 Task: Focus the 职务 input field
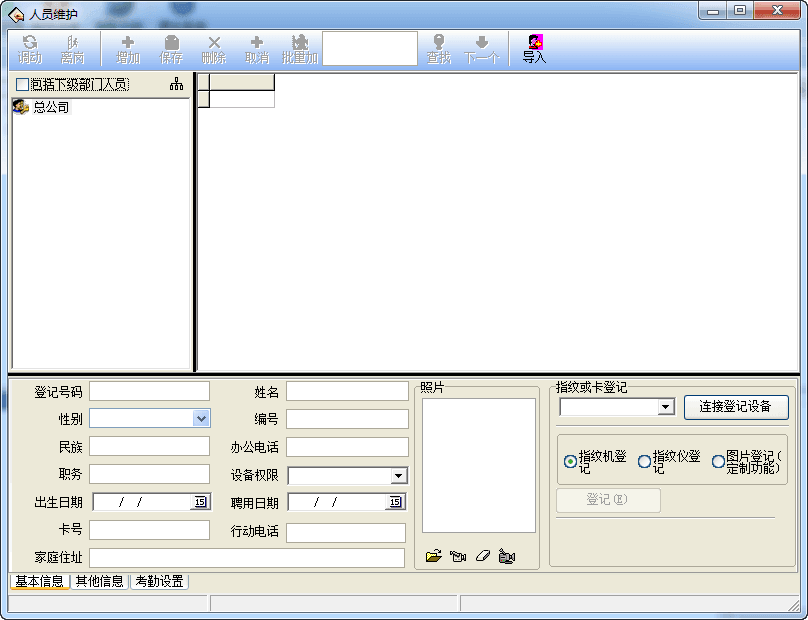click(149, 474)
